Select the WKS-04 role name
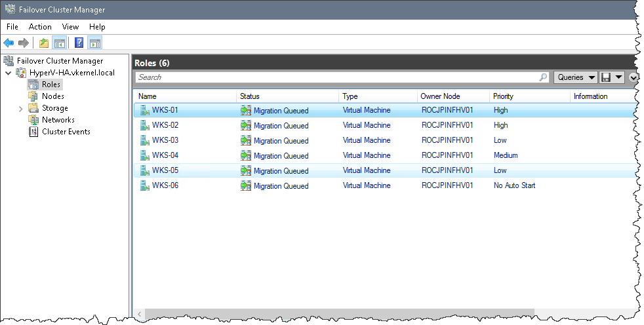644x325 pixels. (x=165, y=155)
